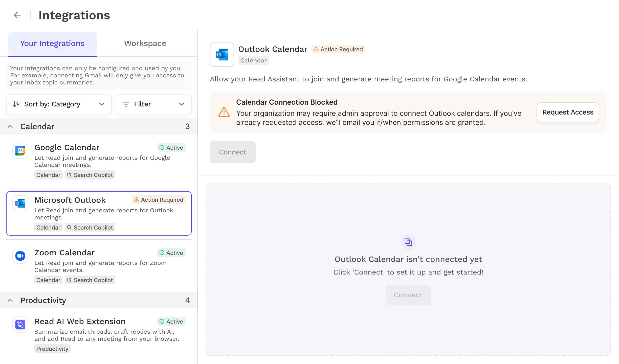This screenshot has height=364, width=619.
Task: Click the sort arrow icon in Sort by
Action: 16,104
